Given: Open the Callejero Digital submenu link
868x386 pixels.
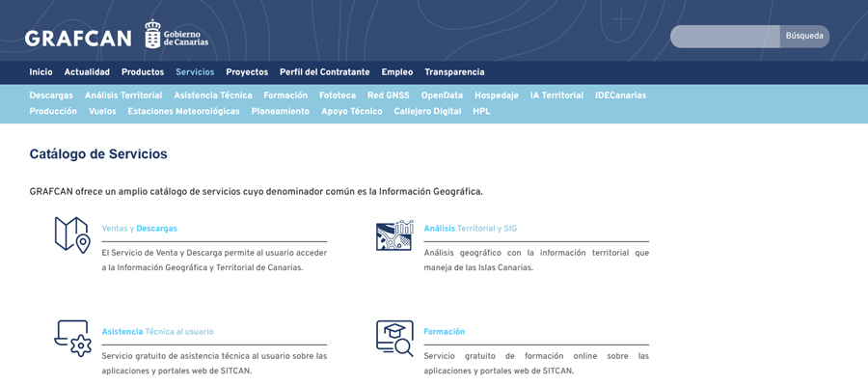Looking at the screenshot, I should [428, 111].
